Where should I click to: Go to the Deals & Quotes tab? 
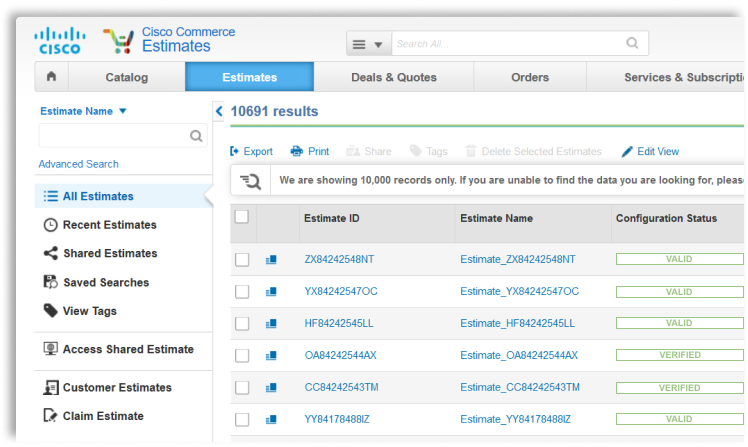393,77
